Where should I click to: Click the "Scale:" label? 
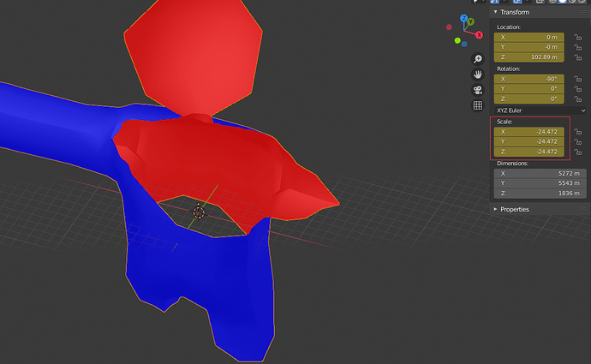coord(504,122)
